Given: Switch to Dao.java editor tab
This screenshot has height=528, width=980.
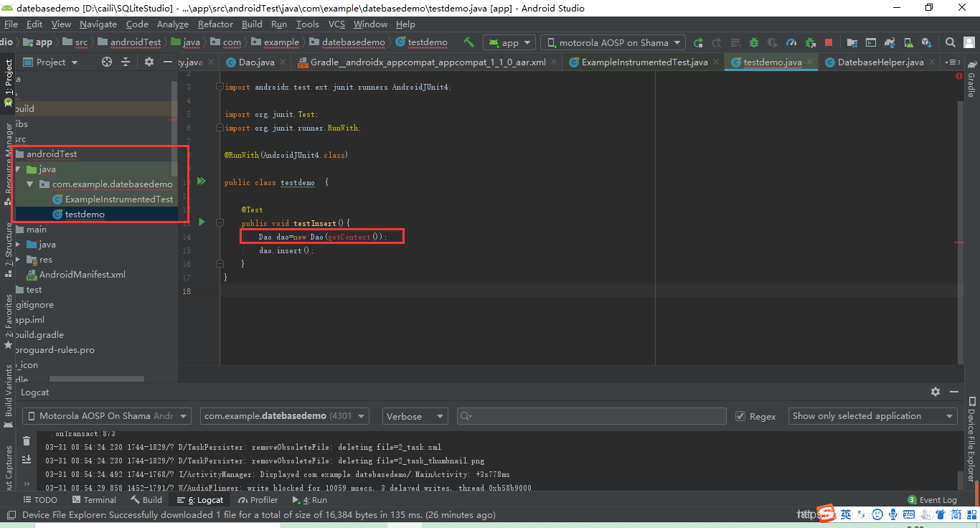Looking at the screenshot, I should coord(256,62).
